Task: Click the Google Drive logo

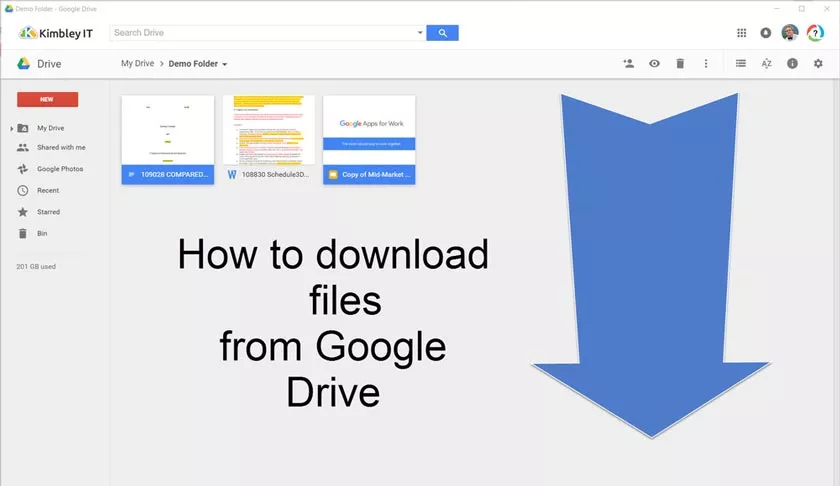Action: tap(23, 63)
